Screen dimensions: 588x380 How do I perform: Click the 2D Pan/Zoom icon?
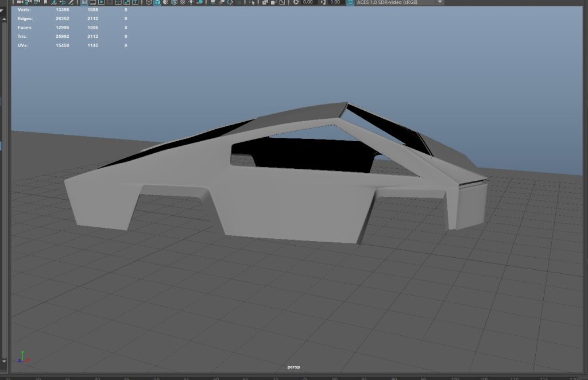pos(63,2)
